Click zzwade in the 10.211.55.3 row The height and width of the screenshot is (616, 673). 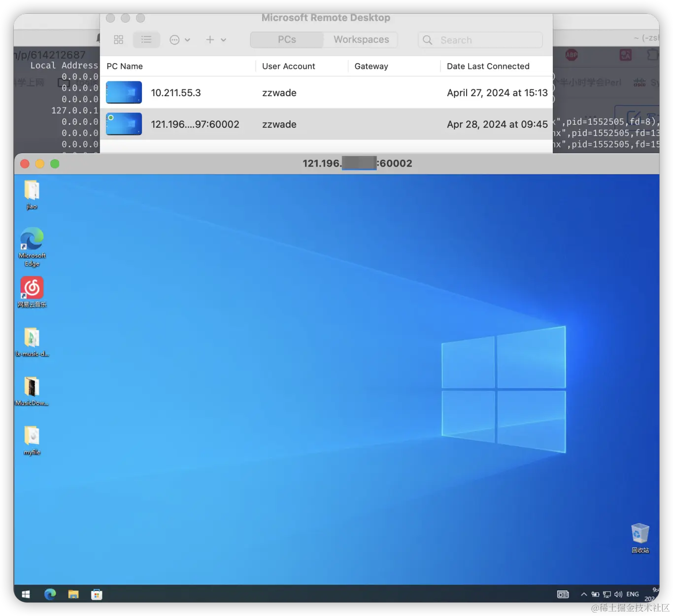[279, 93]
